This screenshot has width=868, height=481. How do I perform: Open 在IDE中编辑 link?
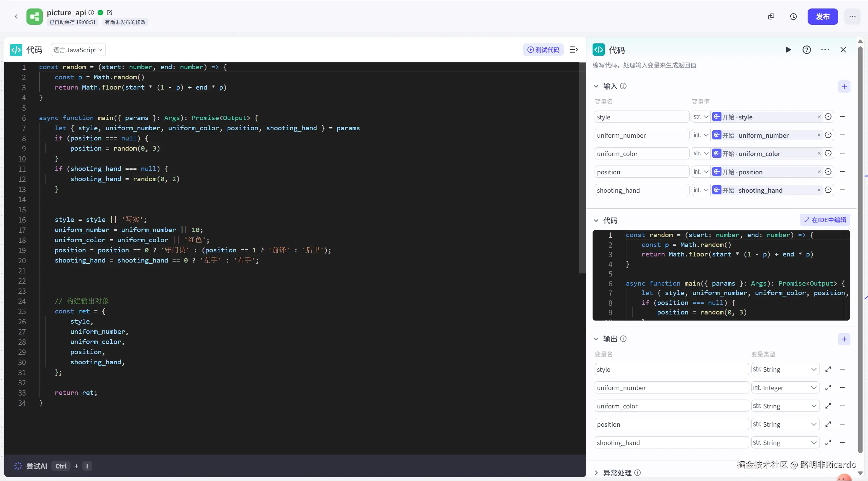click(825, 220)
